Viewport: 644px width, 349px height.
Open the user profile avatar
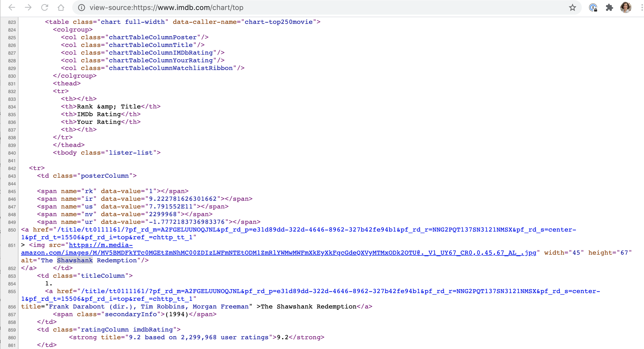point(626,7)
